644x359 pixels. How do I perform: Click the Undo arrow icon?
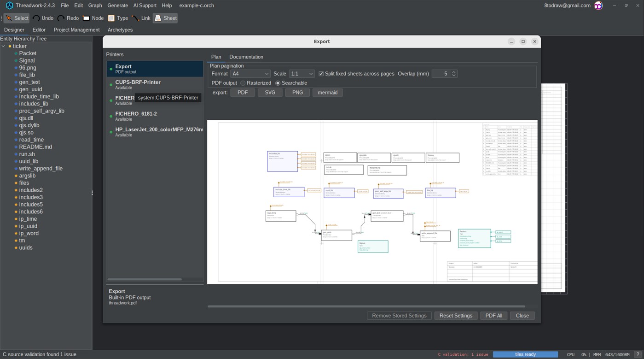36,18
